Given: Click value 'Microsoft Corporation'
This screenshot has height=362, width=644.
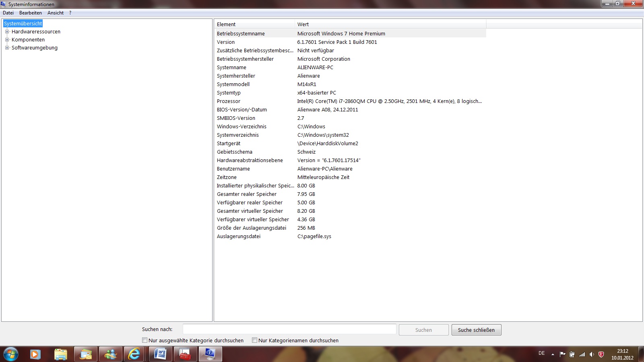Looking at the screenshot, I should point(324,59).
